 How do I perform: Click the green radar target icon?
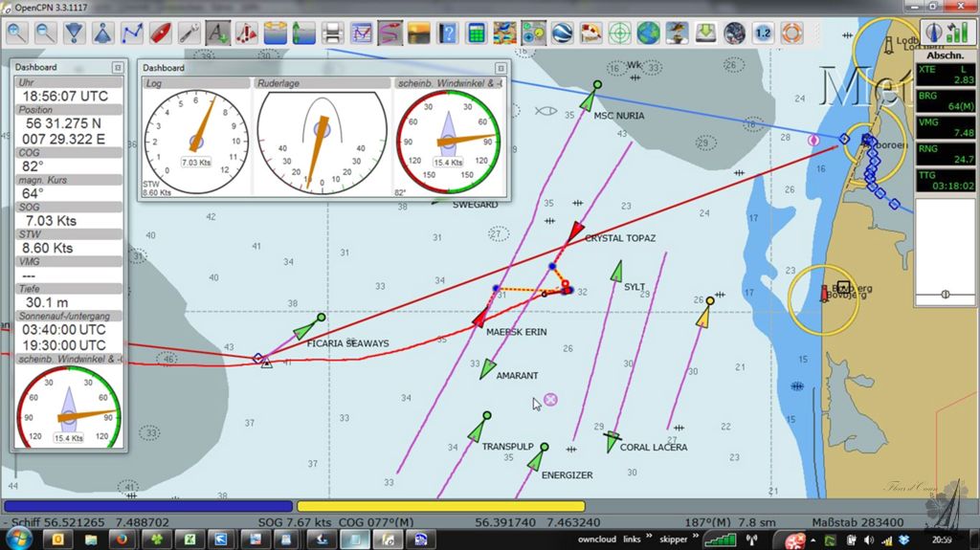(620, 33)
